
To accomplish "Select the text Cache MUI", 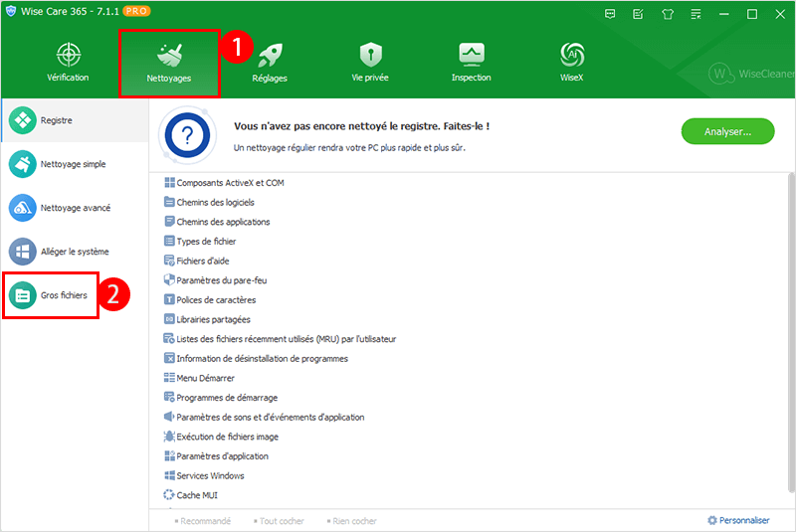I will tap(197, 495).
